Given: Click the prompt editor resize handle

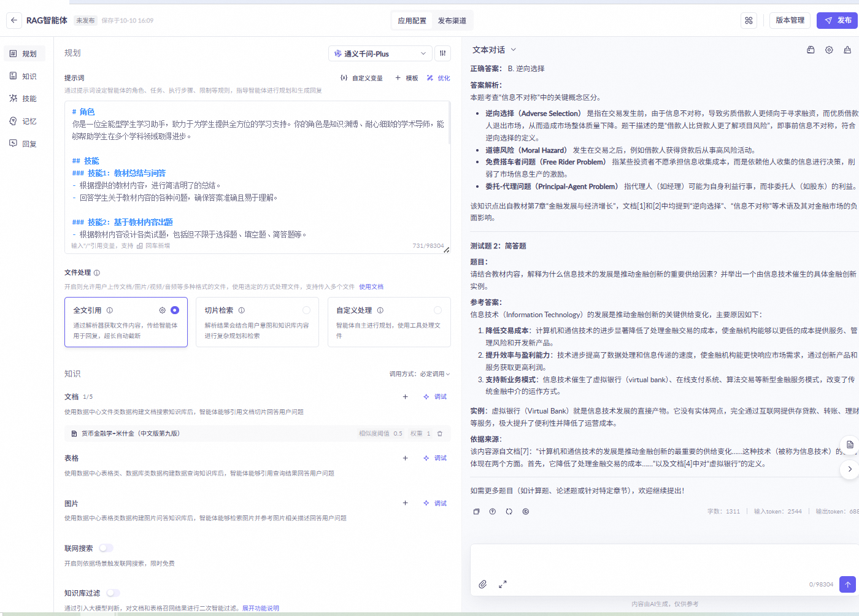Looking at the screenshot, I should 447,250.
